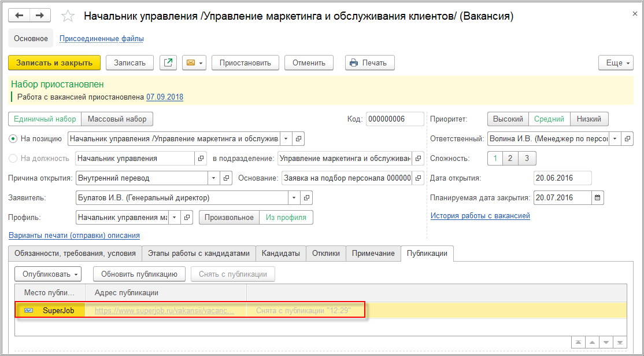Open calendar for planned closing date
Viewport: 644px width, 356px height.
(x=598, y=197)
